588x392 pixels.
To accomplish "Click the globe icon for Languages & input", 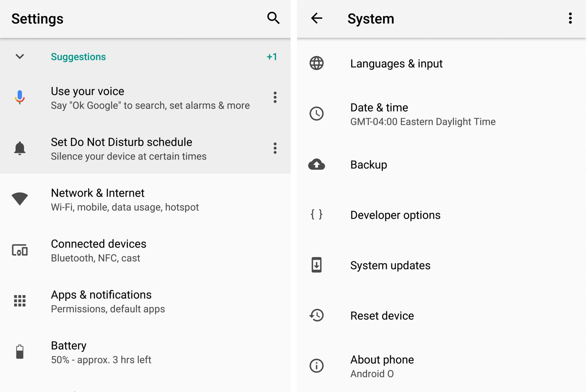I will [316, 63].
